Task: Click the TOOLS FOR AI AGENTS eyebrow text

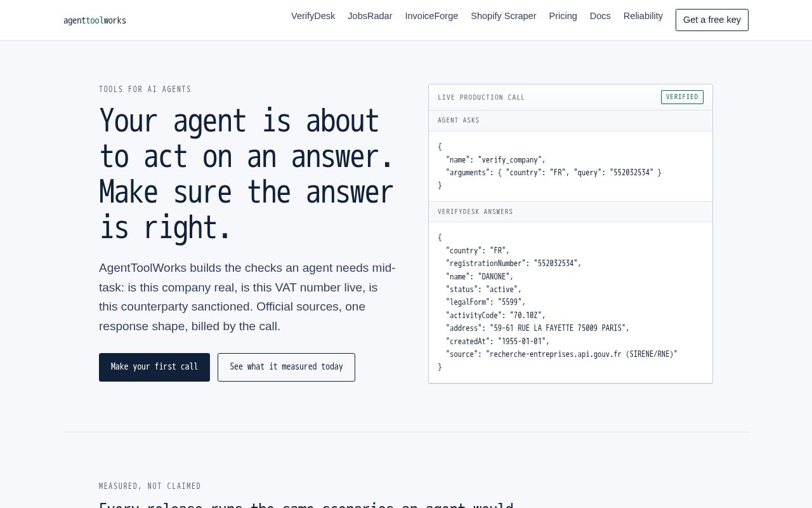Action: [145, 90]
